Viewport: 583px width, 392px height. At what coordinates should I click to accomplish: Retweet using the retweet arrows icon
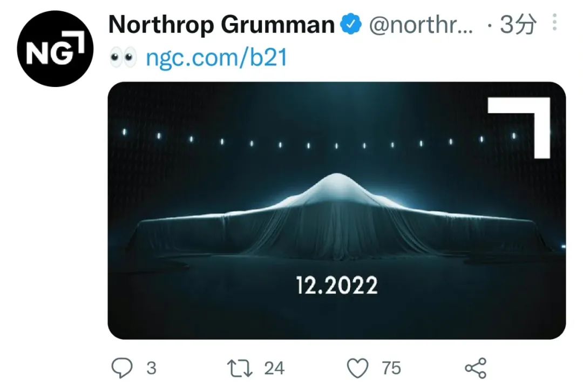click(x=240, y=368)
